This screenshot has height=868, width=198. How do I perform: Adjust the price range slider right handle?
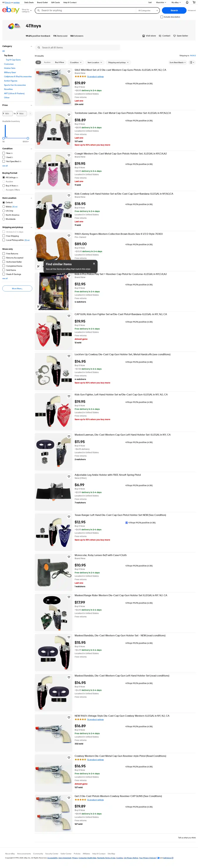[x=28, y=138]
